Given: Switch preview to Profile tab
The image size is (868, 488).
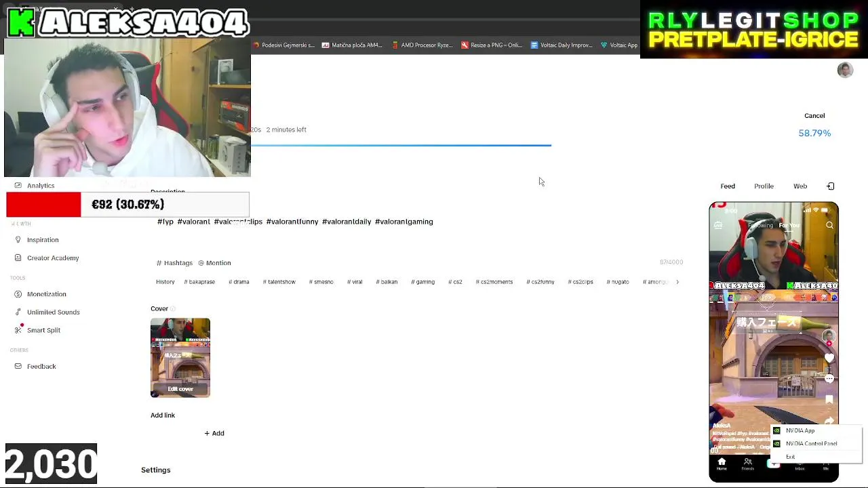Looking at the screenshot, I should [764, 186].
